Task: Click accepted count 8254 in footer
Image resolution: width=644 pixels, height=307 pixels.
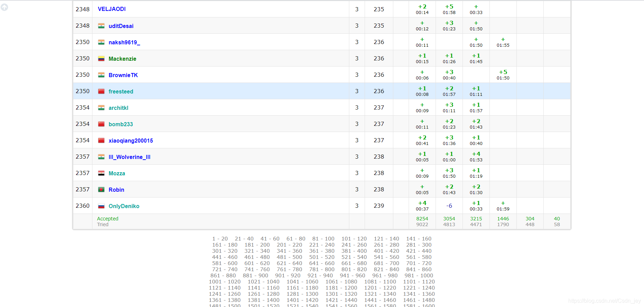Action: (422, 219)
